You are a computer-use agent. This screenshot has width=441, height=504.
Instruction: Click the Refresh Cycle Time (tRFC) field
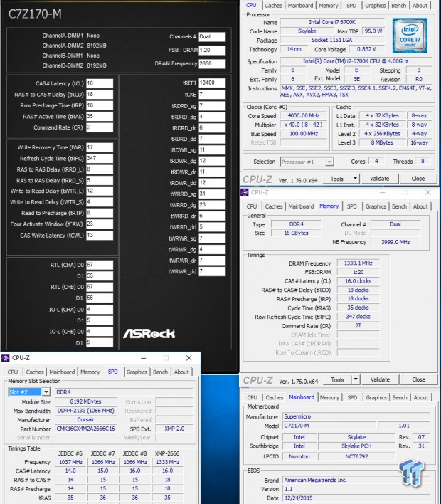click(100, 158)
